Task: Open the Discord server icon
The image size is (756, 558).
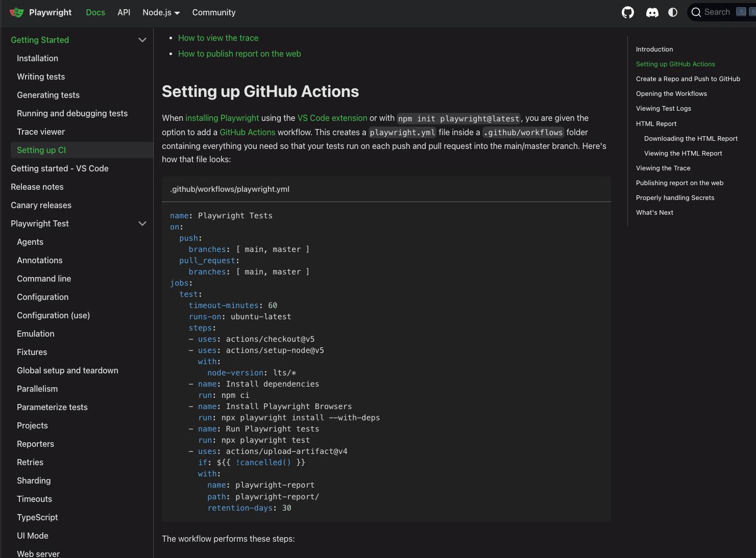Action: coord(652,12)
